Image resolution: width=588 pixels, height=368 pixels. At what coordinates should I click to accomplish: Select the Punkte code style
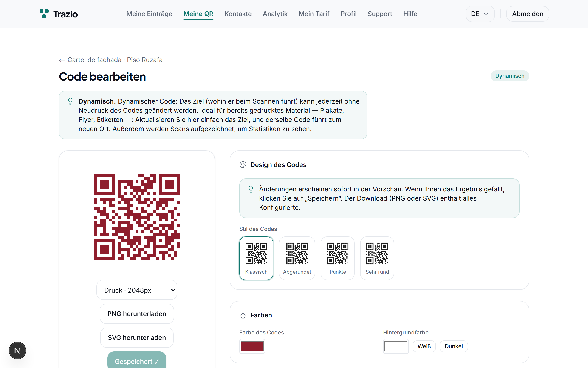(x=338, y=258)
